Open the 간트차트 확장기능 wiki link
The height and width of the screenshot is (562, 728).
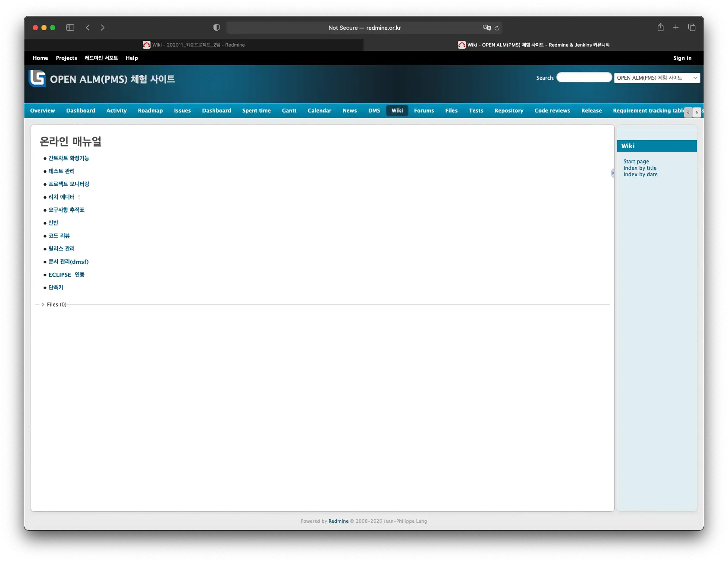pos(69,158)
